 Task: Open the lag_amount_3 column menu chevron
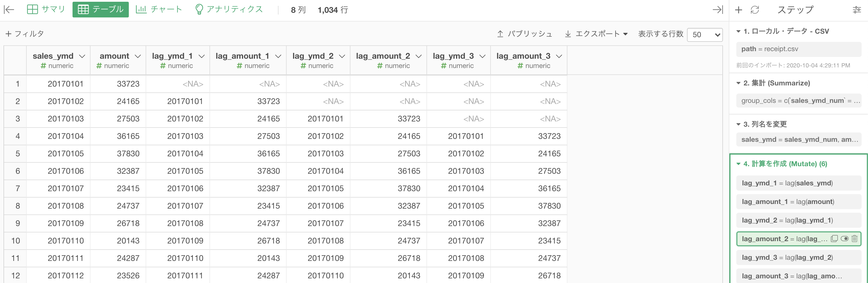point(559,56)
